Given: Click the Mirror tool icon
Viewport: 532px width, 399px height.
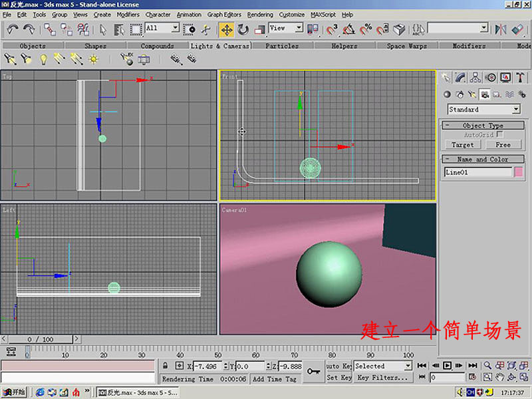Looking at the screenshot, I should tap(500, 29).
